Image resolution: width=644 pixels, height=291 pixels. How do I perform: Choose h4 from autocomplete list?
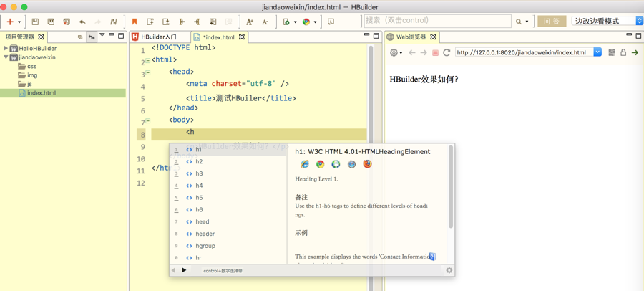228,186
